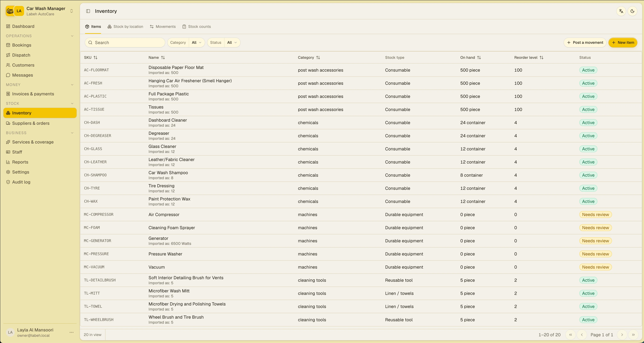Viewport: 644px width, 343px height.
Task: Select the Items tab
Action: coord(93,27)
